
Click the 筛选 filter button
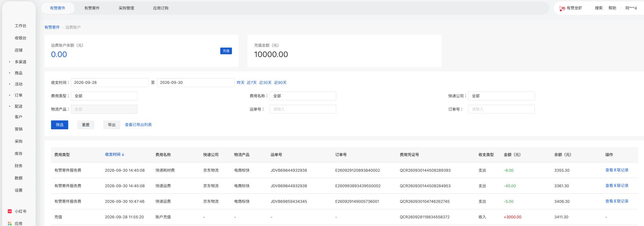59,125
